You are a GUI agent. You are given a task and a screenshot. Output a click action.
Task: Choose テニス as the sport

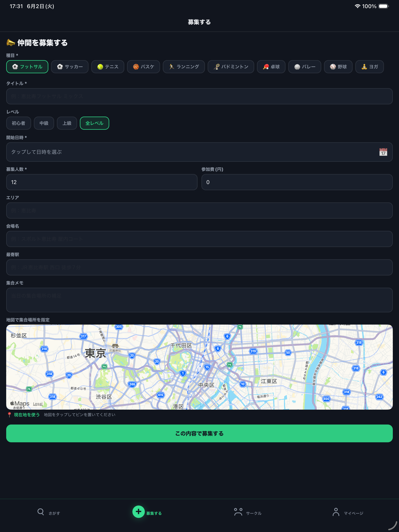(108, 67)
